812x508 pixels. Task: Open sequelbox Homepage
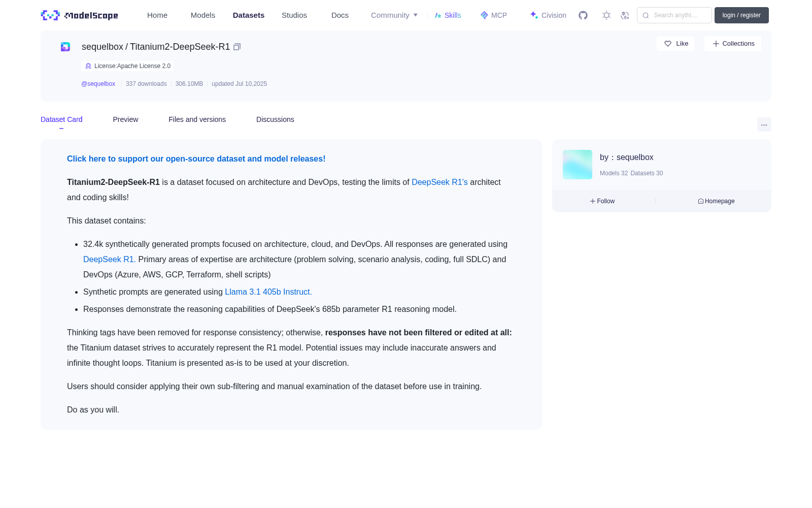(716, 201)
